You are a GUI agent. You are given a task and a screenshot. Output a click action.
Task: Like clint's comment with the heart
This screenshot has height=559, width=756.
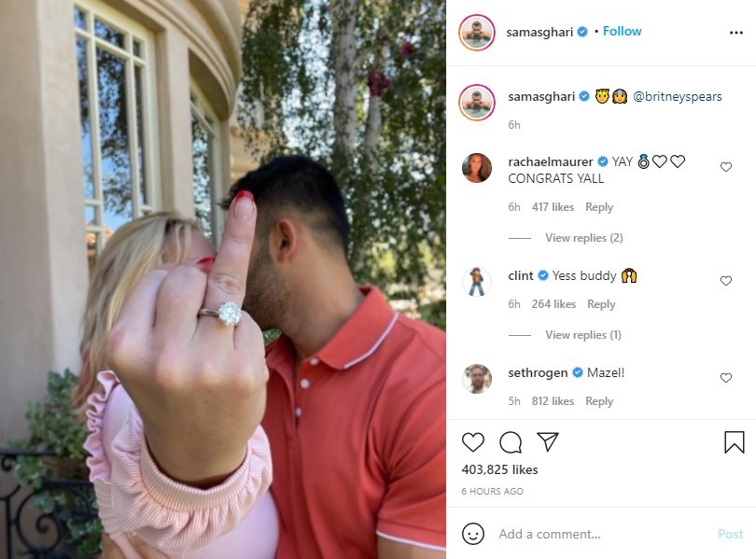pyautogui.click(x=725, y=281)
